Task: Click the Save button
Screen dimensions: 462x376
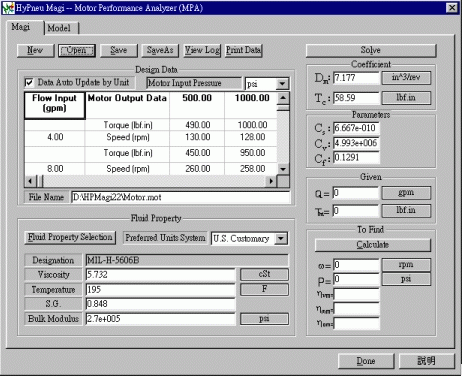Action: (119, 50)
